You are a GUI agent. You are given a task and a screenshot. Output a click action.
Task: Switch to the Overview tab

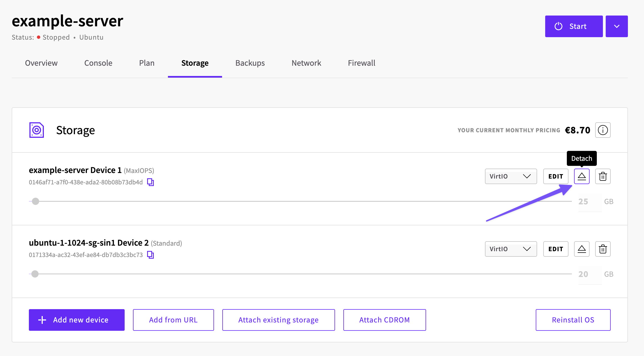(x=41, y=63)
